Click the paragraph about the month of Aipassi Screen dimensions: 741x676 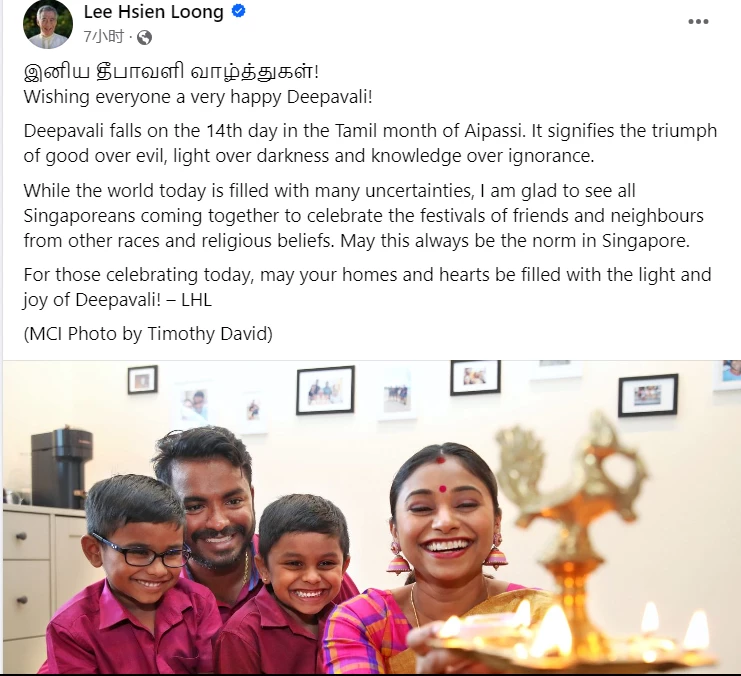pos(370,143)
